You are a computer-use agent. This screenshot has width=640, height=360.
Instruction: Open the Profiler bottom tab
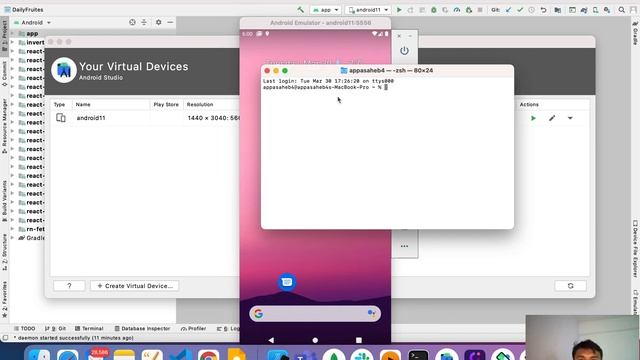(193, 329)
